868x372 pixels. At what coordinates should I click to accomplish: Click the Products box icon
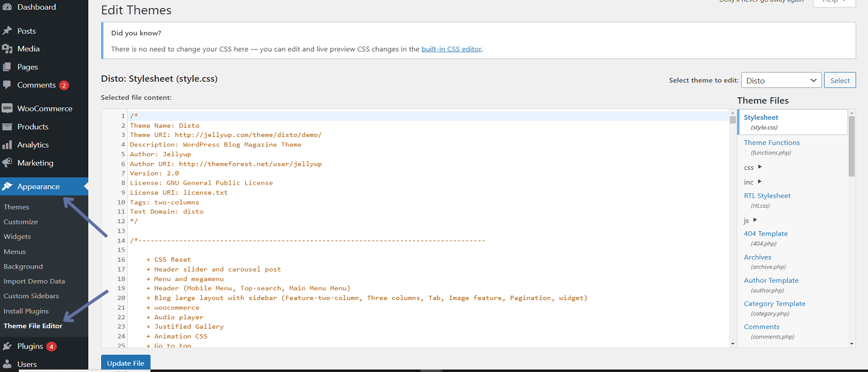[x=7, y=126]
